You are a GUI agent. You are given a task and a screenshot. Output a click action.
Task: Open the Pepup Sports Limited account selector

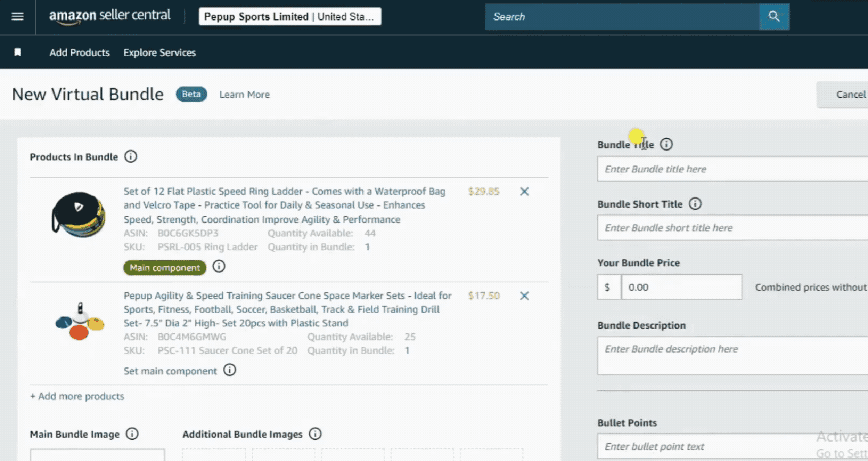pos(289,16)
